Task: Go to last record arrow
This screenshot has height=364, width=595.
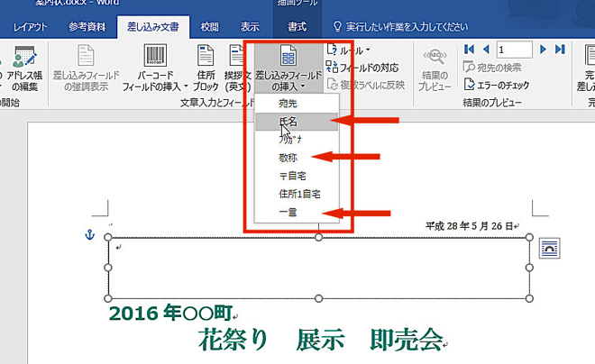Action: [x=560, y=50]
